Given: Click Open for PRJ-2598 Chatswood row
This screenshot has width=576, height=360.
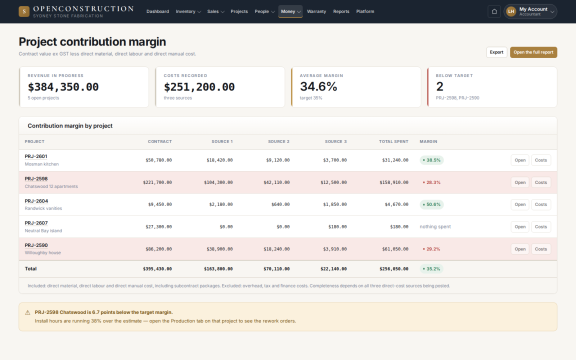Looking at the screenshot, I should 520,182.
